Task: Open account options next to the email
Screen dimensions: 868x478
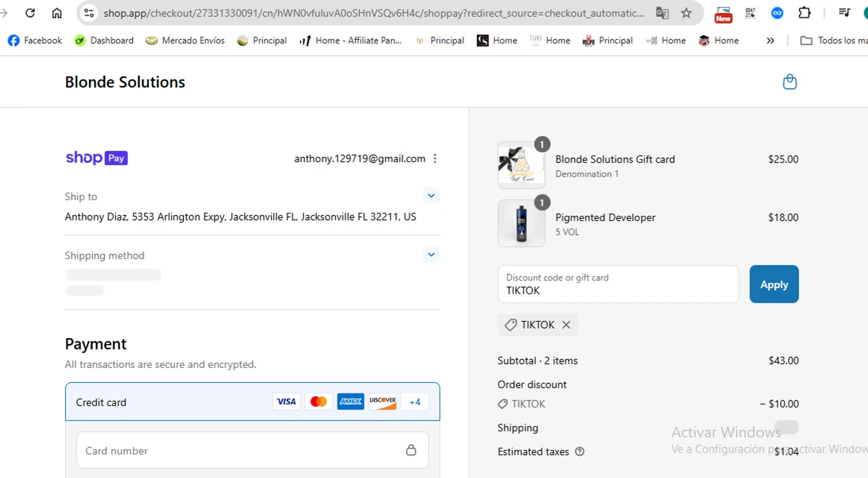Action: (435, 159)
